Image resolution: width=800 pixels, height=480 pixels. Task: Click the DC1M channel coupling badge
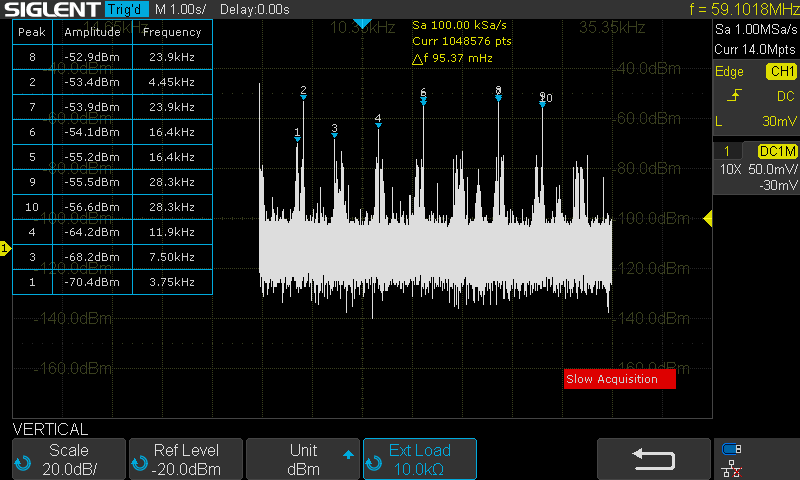(x=778, y=151)
